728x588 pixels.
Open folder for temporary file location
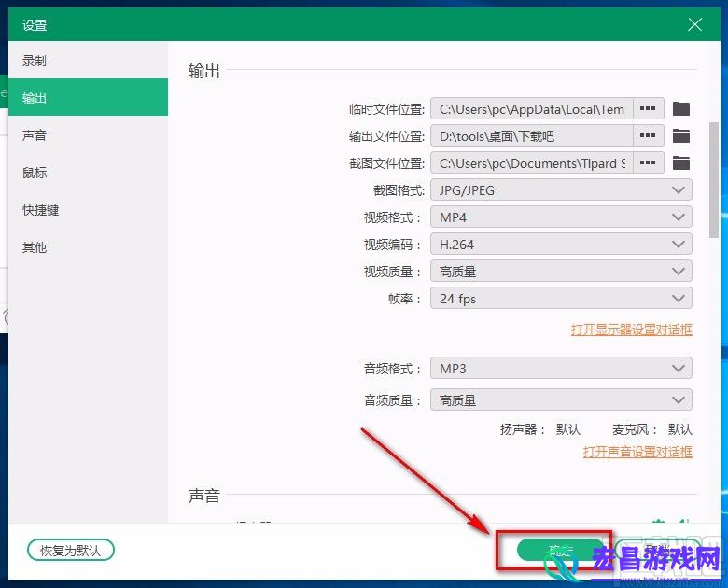click(681, 108)
